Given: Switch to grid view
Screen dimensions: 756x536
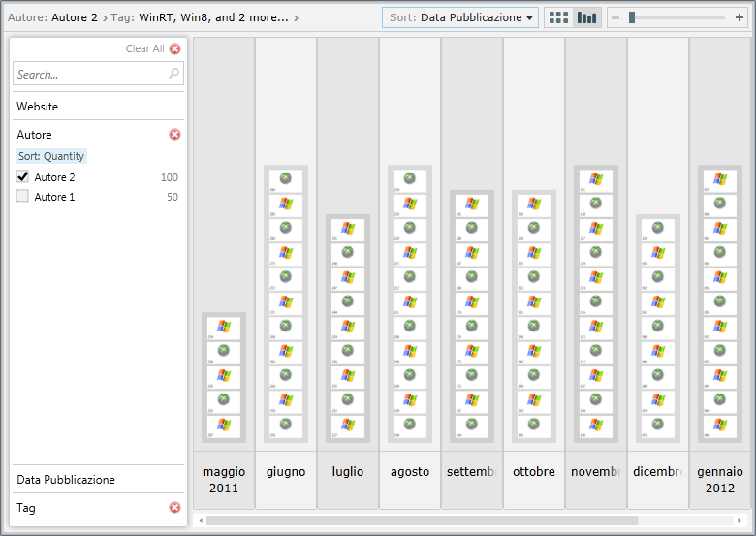Looking at the screenshot, I should tap(559, 17).
